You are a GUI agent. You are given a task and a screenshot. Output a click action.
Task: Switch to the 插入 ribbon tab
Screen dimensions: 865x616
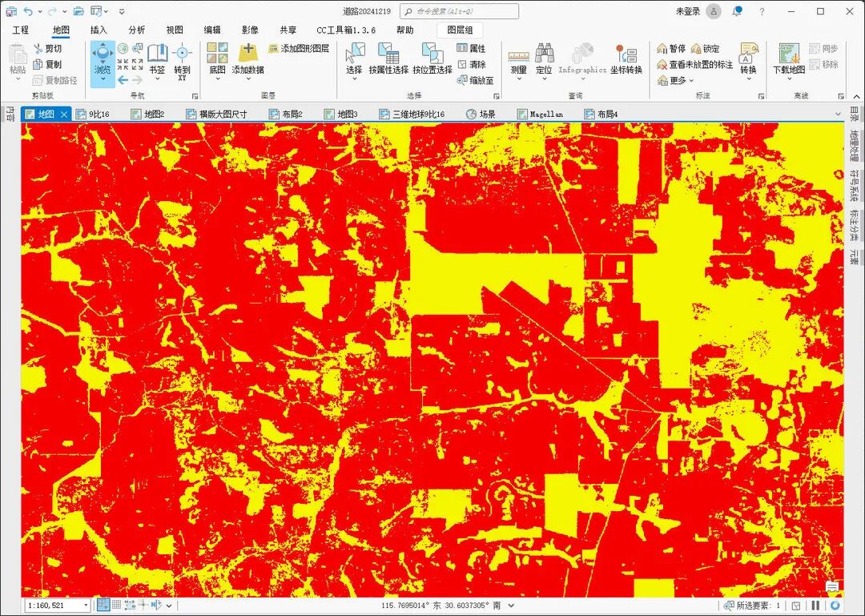(x=99, y=30)
